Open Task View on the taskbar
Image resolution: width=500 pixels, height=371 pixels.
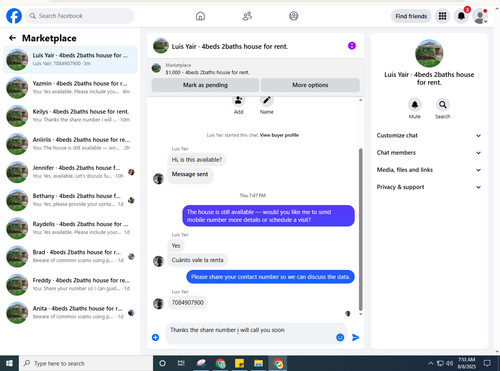[x=181, y=363]
